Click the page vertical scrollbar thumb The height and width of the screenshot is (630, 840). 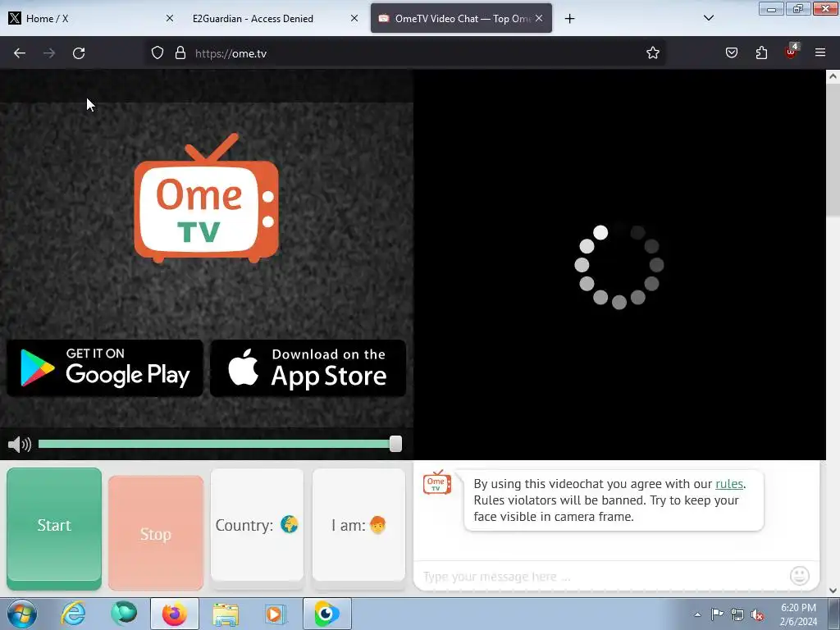833,150
